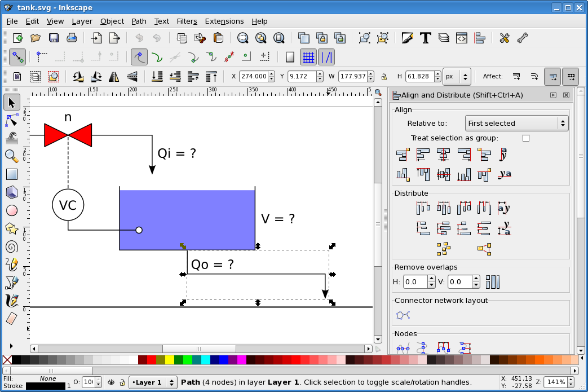Viewport: 588px width, 392px height.
Task: Minimize the Align and Distribute panel
Action: (553, 95)
